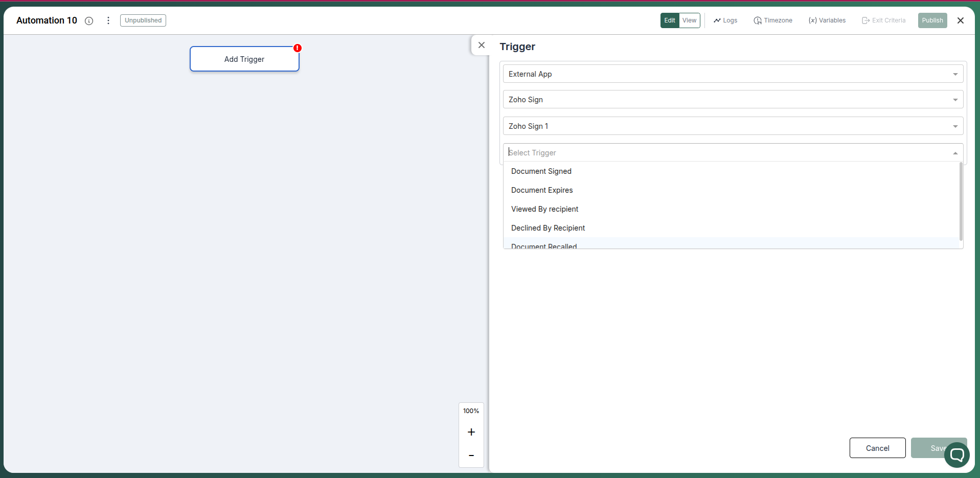The height and width of the screenshot is (478, 980).
Task: Switch to View mode
Action: (690, 20)
